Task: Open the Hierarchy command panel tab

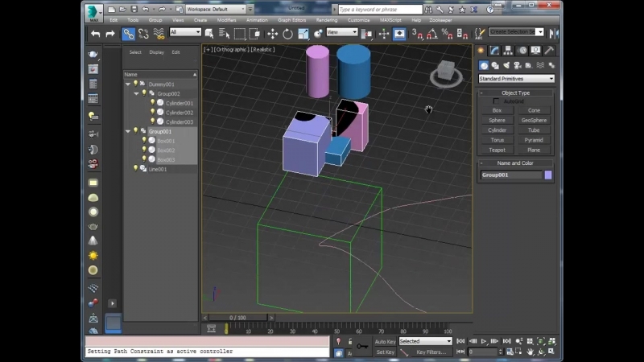Action: click(x=508, y=51)
